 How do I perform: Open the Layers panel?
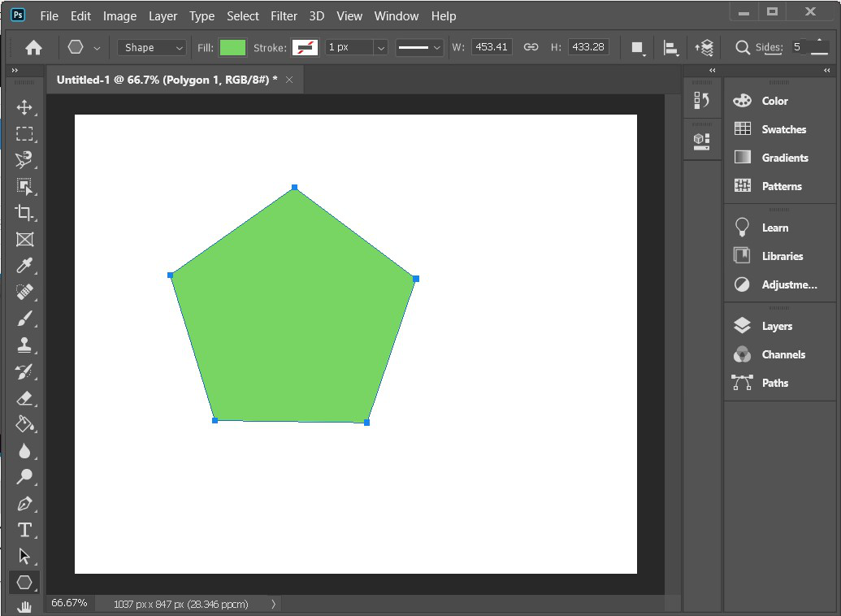[x=776, y=326]
